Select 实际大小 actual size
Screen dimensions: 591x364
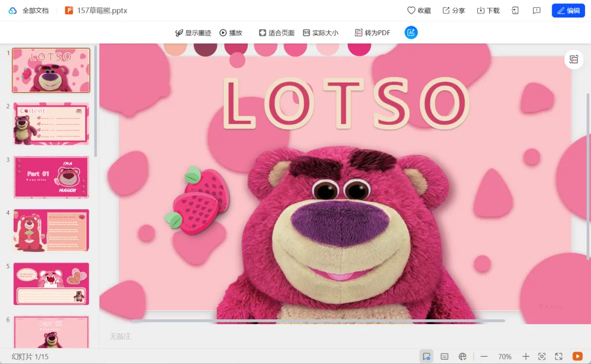tap(321, 33)
